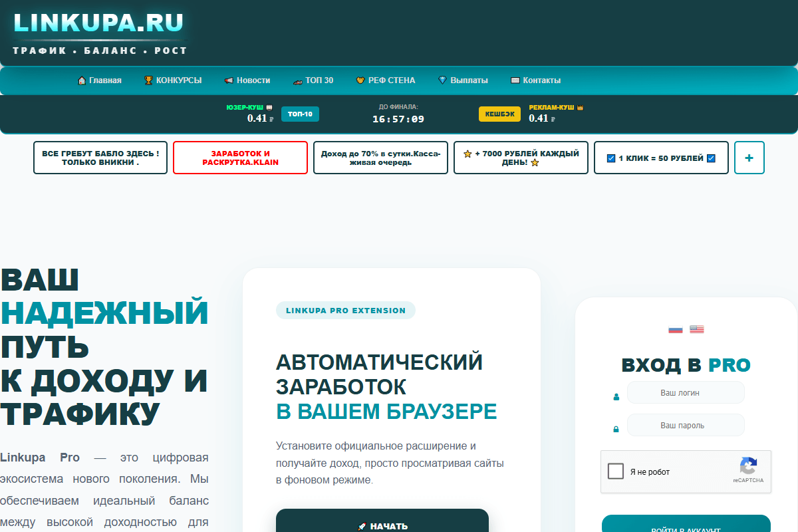Viewport: 798px width, 532px height.
Task: Switch language with the Russian flag
Action: point(676,329)
